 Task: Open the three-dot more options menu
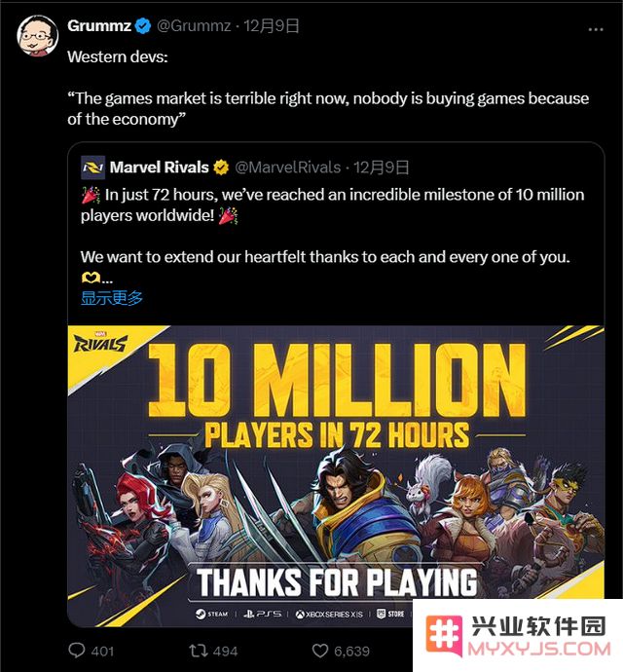[x=596, y=29]
